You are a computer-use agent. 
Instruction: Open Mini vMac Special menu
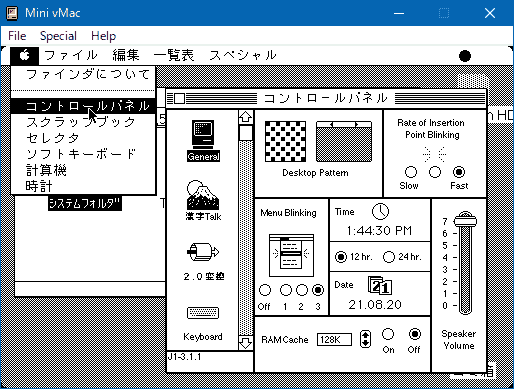click(x=58, y=36)
